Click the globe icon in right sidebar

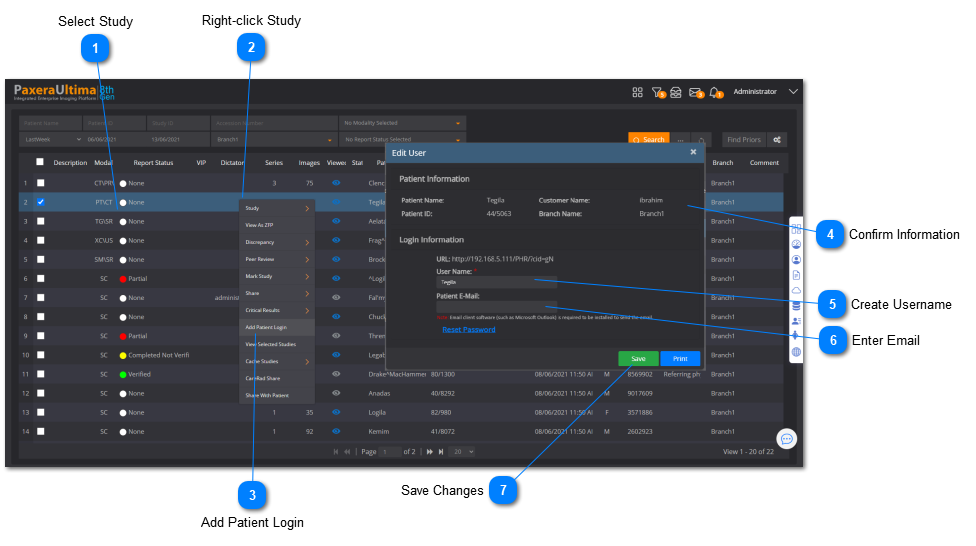(796, 352)
